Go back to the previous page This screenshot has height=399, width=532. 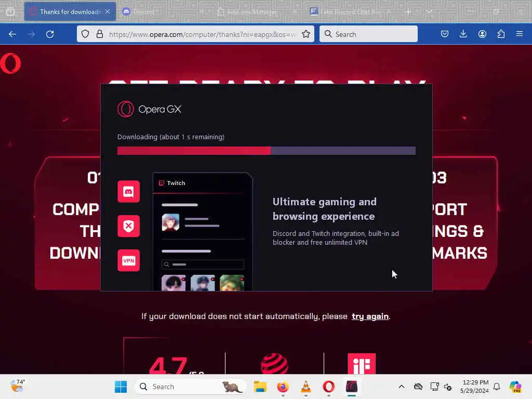click(x=12, y=34)
